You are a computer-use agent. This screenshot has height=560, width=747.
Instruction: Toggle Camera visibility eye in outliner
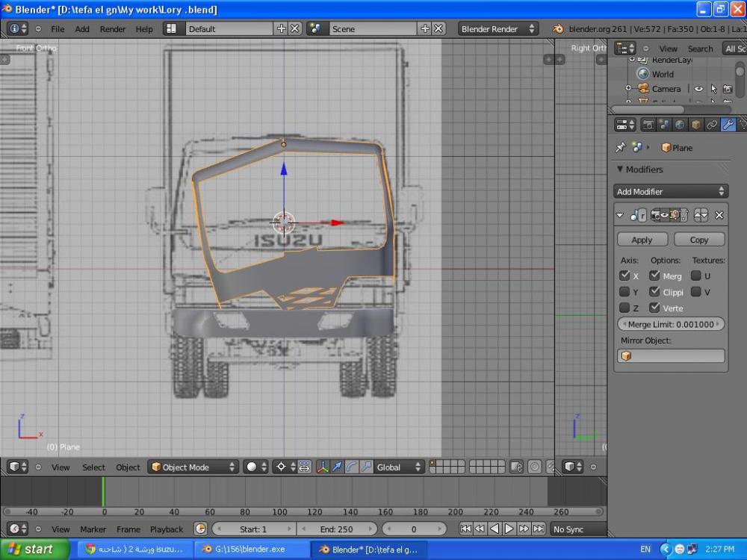click(x=698, y=89)
